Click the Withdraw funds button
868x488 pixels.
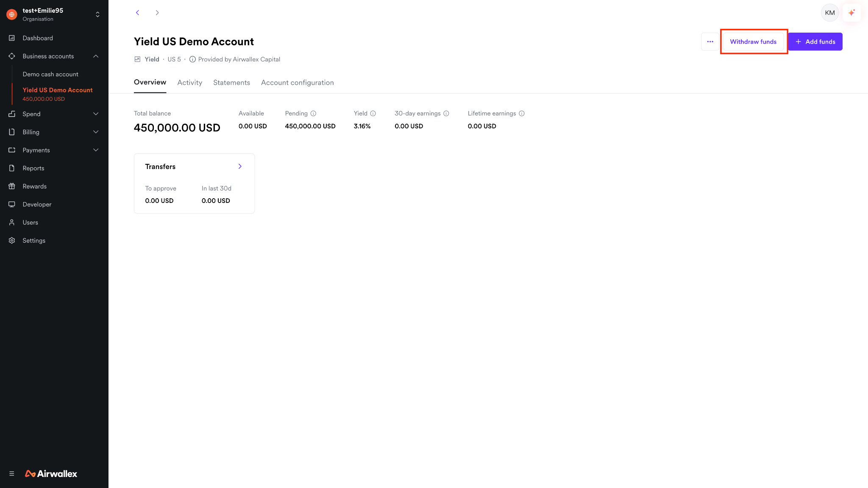click(x=753, y=42)
